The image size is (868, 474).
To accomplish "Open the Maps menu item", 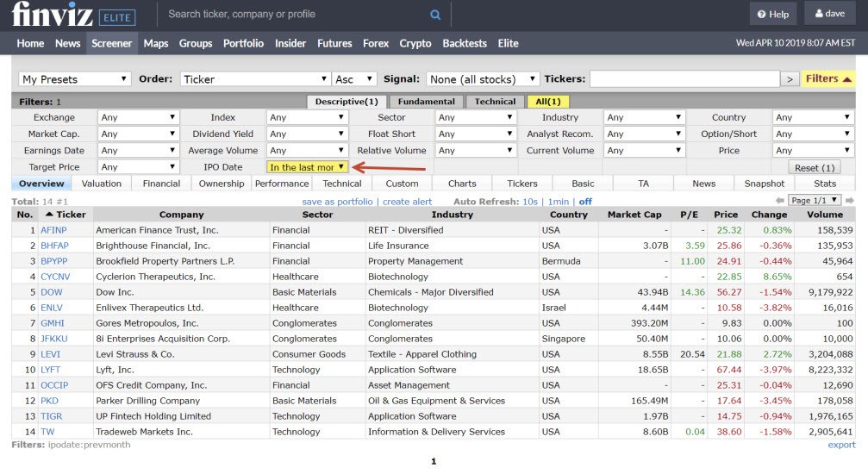I will point(155,43).
